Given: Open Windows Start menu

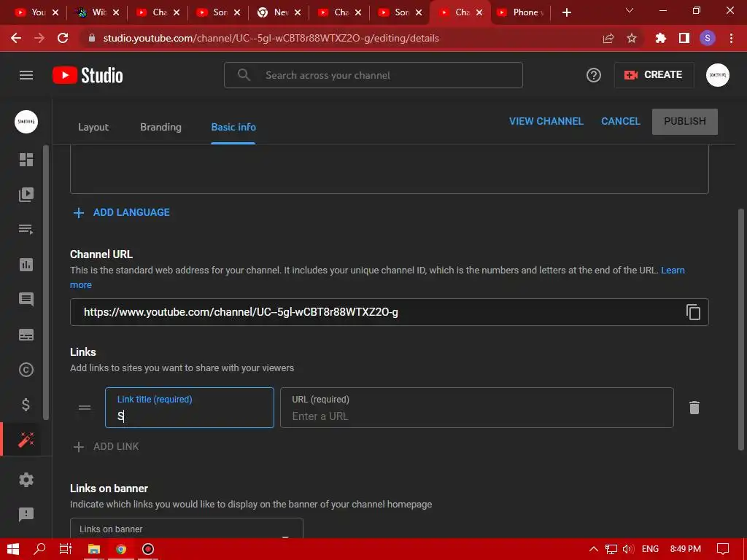Looking at the screenshot, I should point(13,549).
